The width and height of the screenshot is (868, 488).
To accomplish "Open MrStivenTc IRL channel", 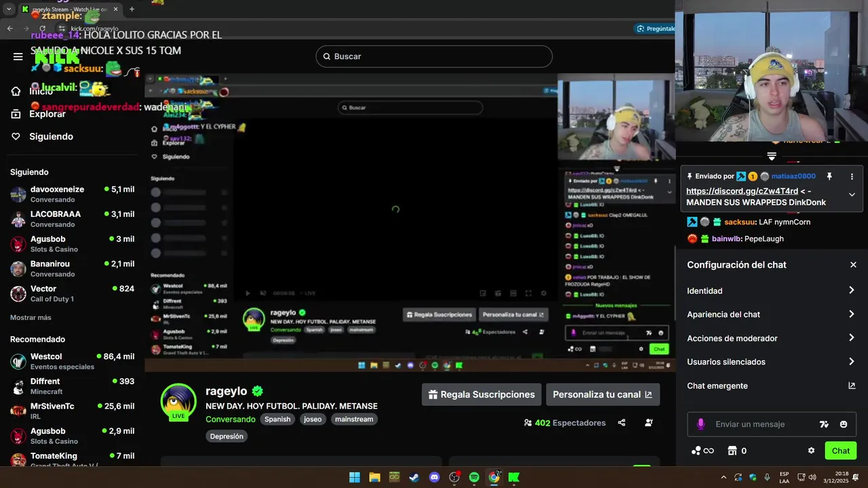I will click(72, 411).
